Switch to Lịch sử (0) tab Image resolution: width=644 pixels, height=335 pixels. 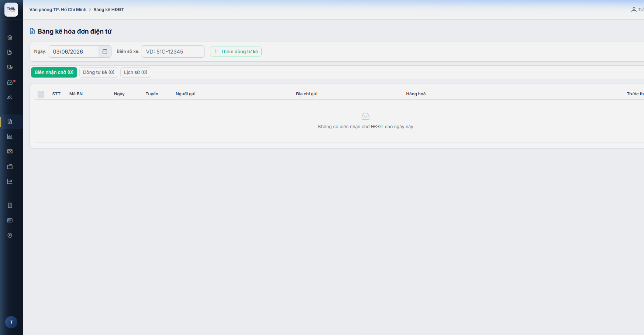coord(135,72)
